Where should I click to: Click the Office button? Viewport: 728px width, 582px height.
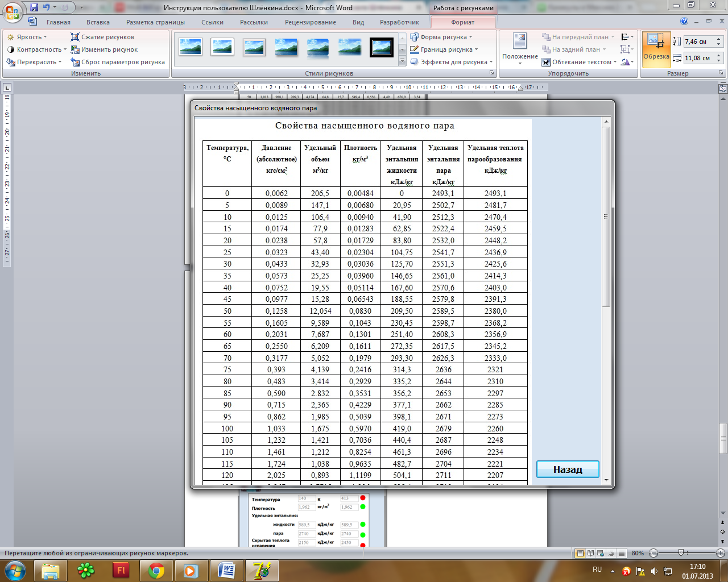[x=14, y=11]
